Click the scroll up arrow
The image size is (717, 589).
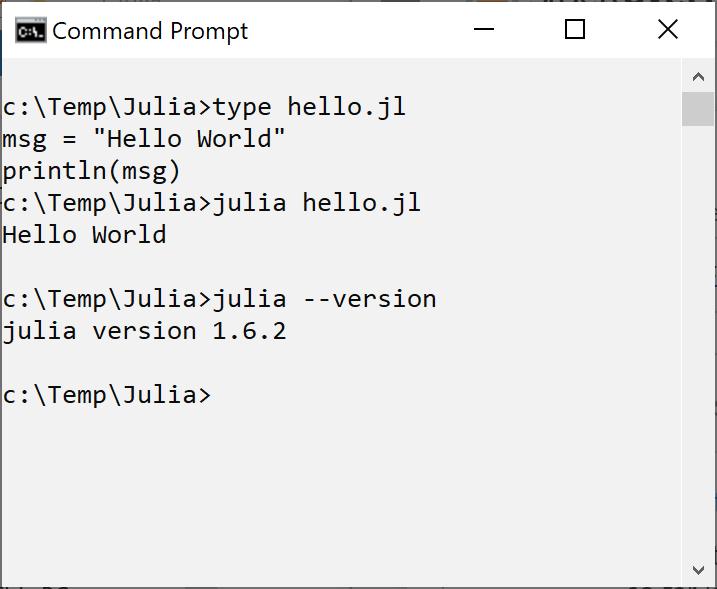(698, 77)
